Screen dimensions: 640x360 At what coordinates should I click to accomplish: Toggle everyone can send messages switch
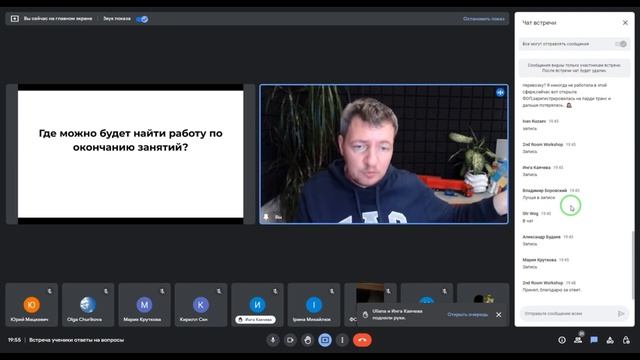621,44
